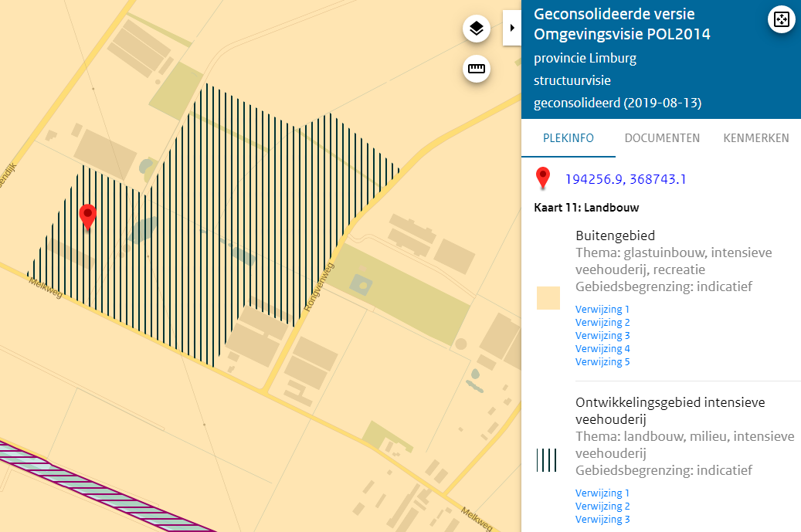Zoom to the marked location using pan icon

click(782, 19)
